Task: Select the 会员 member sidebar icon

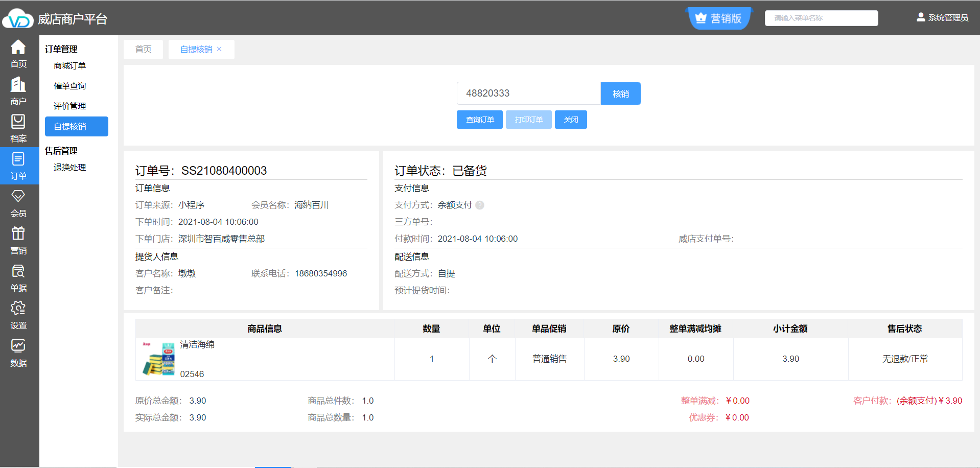Action: click(18, 203)
